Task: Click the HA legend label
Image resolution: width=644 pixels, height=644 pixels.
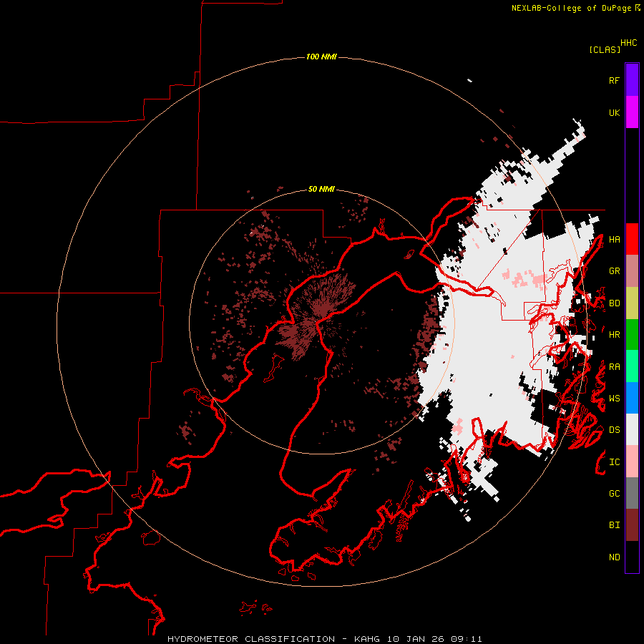Action: pyautogui.click(x=614, y=240)
